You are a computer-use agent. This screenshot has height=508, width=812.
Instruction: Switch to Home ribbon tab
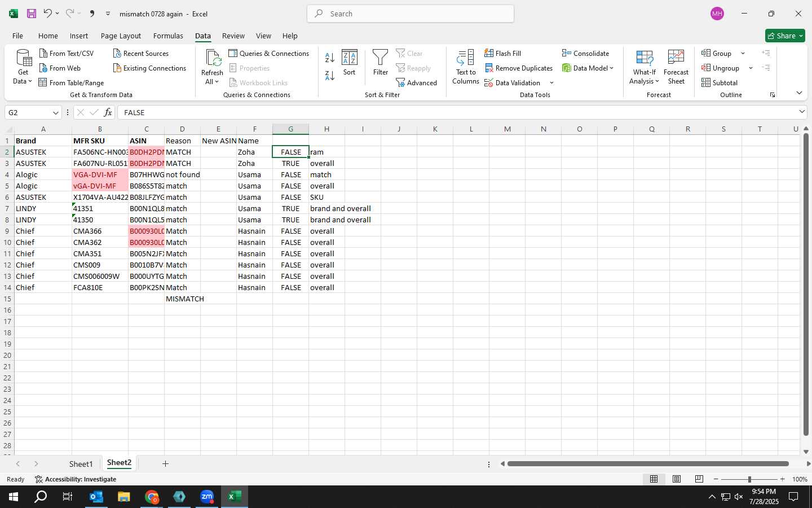pyautogui.click(x=48, y=36)
